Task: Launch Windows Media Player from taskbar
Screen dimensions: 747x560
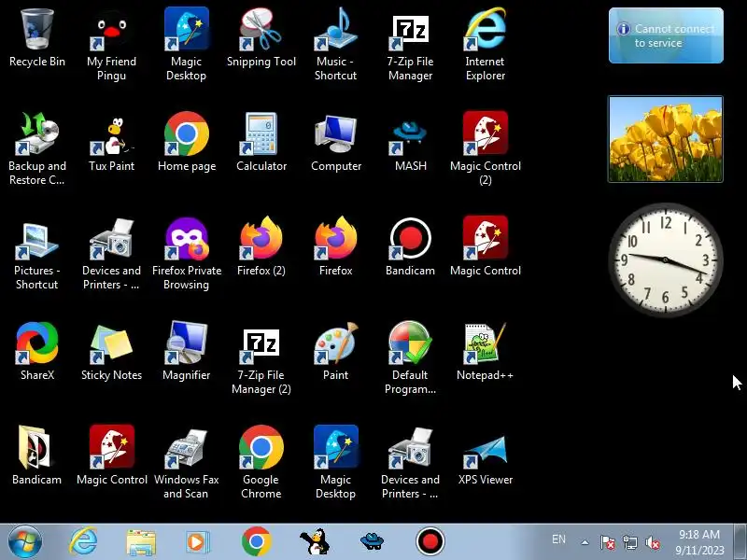Action: (197, 542)
